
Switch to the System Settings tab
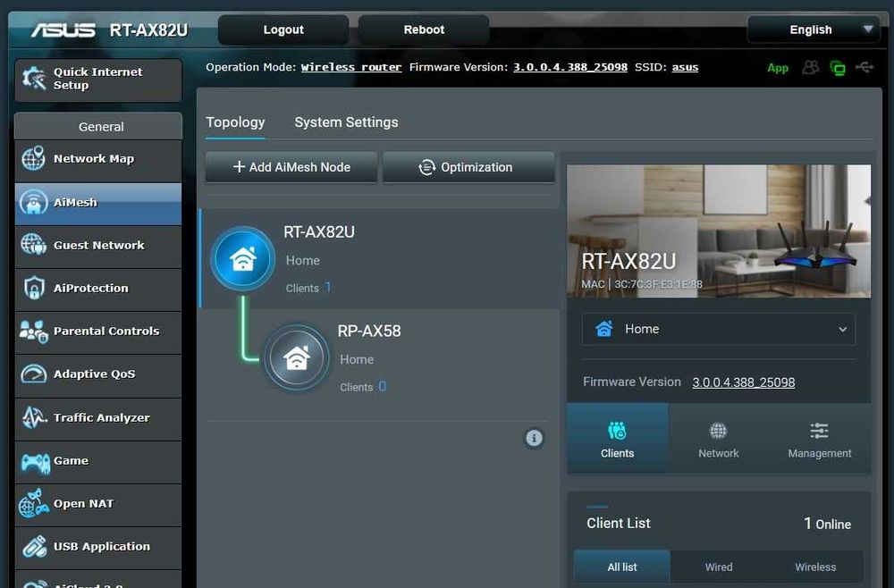346,122
